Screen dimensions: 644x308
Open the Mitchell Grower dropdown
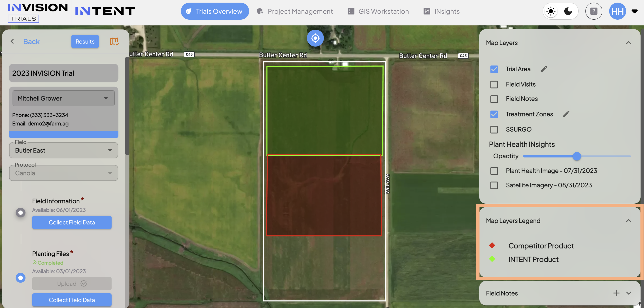(x=64, y=98)
